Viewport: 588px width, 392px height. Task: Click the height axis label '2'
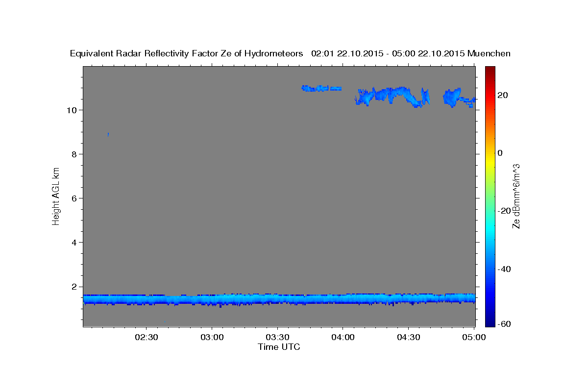pos(74,287)
